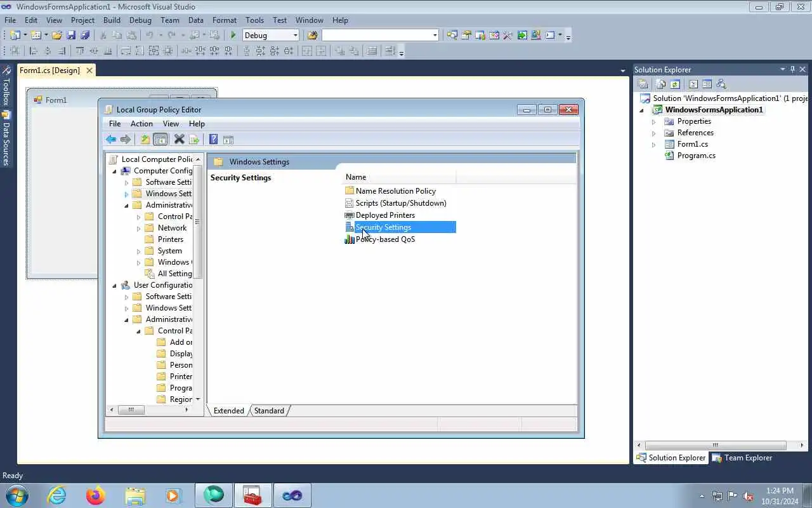This screenshot has height=508, width=812.
Task: Click the Export List icon in policy editor
Action: (x=194, y=140)
